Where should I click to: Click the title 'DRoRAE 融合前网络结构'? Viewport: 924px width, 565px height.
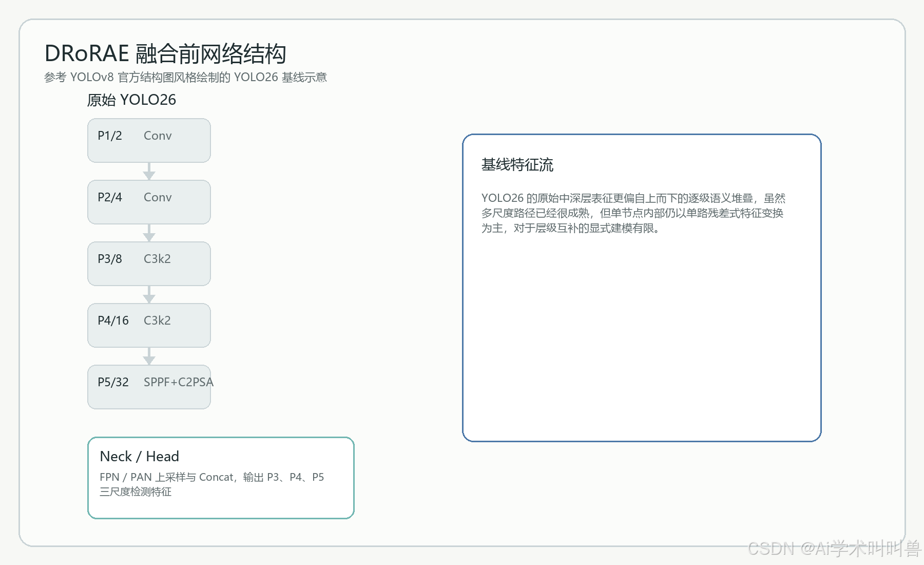coord(165,53)
